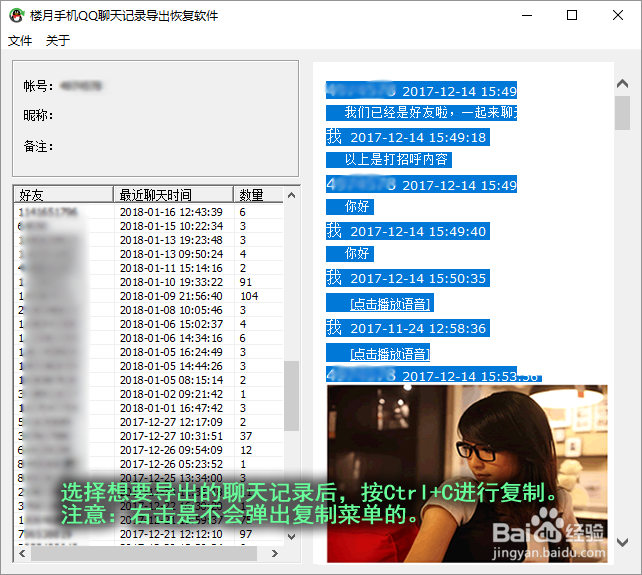This screenshot has width=642, height=575.
Task: Select row with time 2018-01-06 14:34:16
Action: [x=149, y=338]
